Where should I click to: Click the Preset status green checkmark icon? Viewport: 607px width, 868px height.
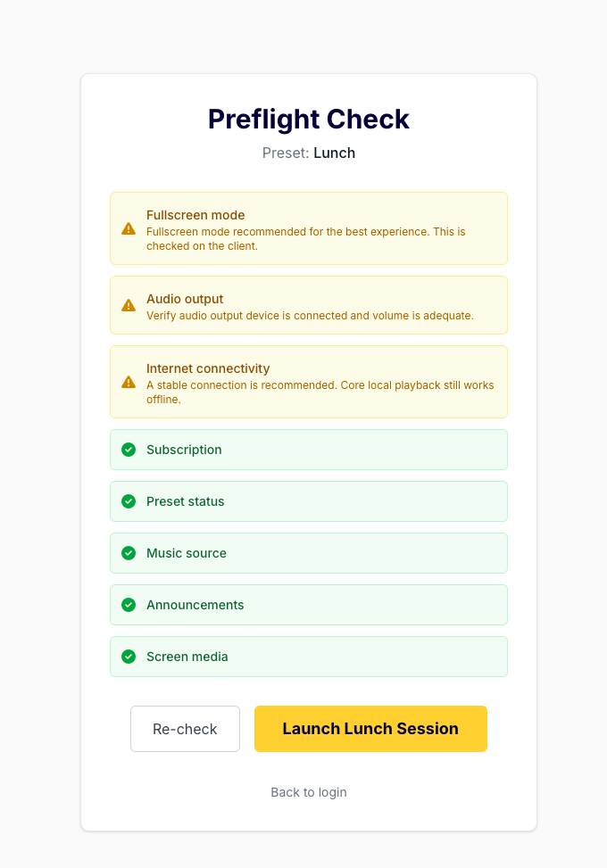point(129,501)
